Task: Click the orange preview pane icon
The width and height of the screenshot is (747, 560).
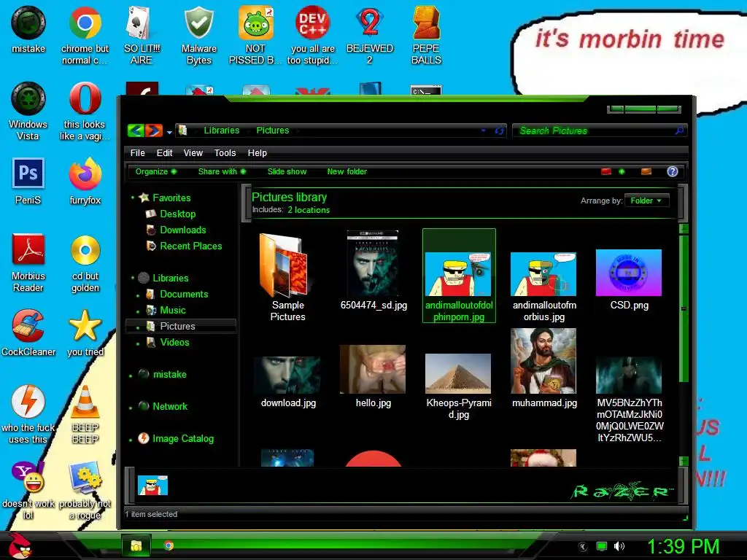Action: point(646,171)
